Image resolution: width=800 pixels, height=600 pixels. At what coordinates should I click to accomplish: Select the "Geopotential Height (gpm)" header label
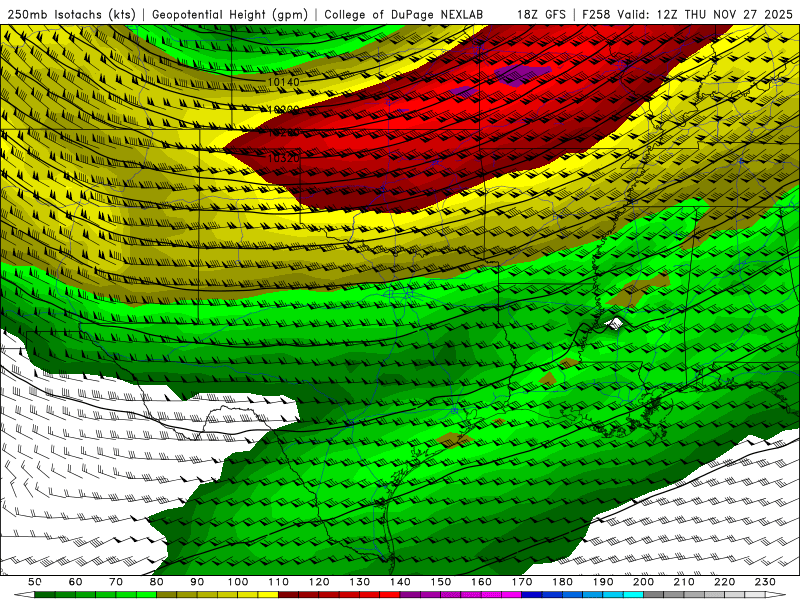[x=230, y=14]
